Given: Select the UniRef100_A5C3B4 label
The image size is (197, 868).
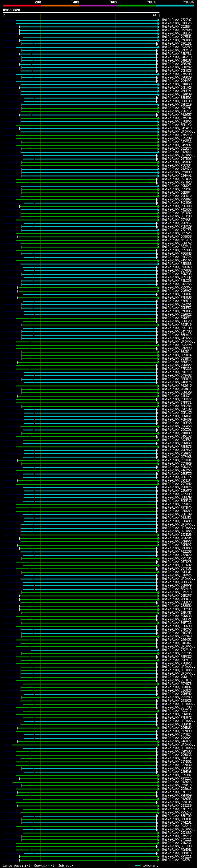Looking at the screenshot, I should click(x=177, y=165).
